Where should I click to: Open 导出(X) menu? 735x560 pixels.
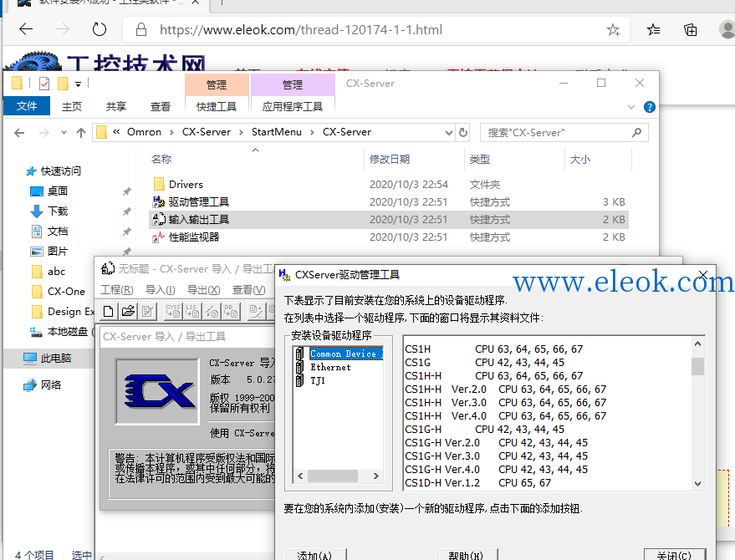tap(203, 290)
